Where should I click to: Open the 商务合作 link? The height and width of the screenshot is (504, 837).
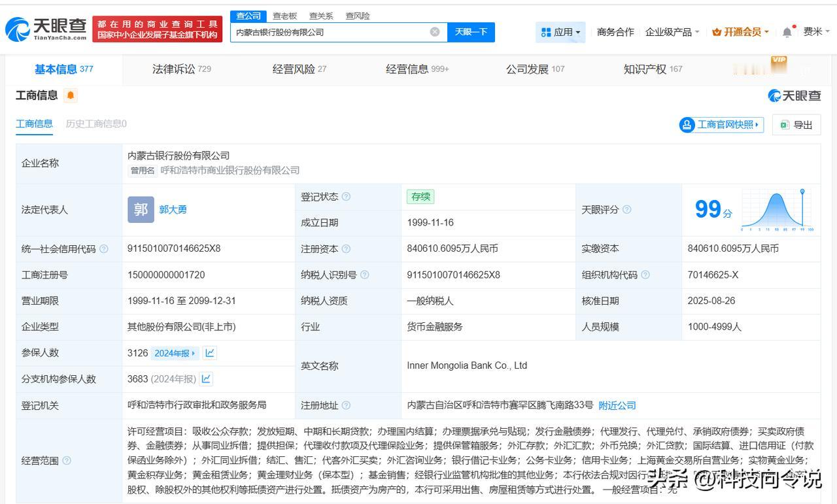(615, 32)
